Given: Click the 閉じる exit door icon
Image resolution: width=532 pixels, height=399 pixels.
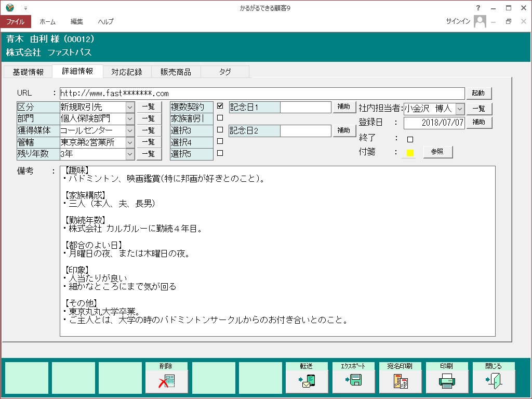Looking at the screenshot, I should pos(494,381).
